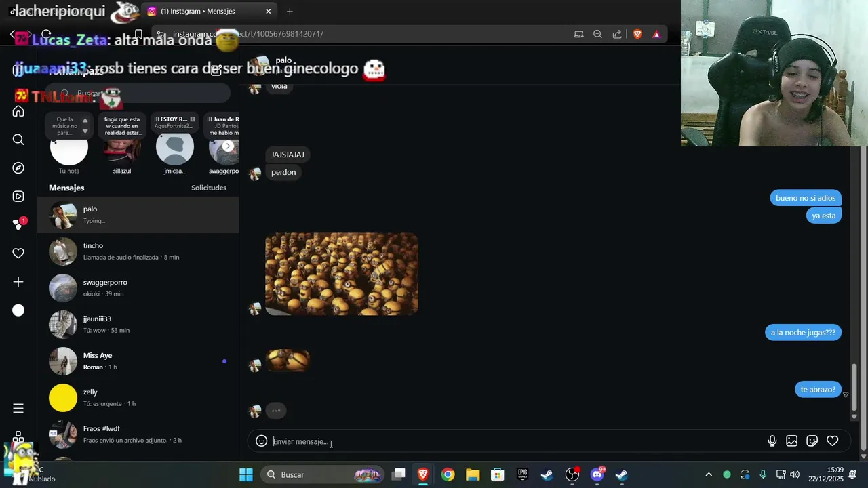
Task: Click the Brave Shields lion icon
Action: [637, 34]
